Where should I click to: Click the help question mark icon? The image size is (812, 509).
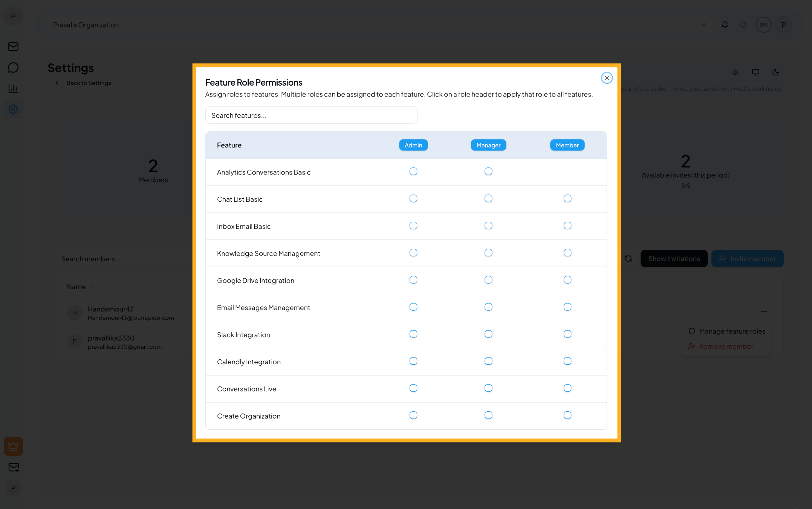(x=744, y=25)
